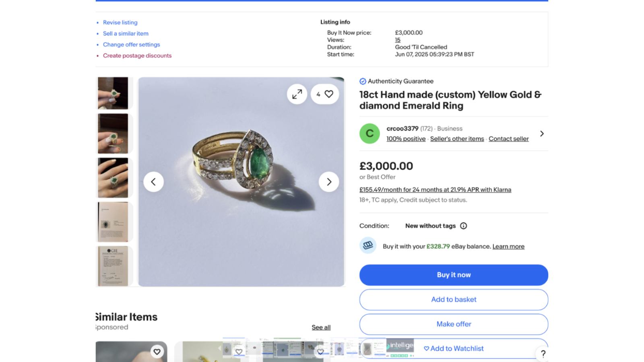Show next ring photo with right arrow
The width and height of the screenshot is (644, 362).
click(x=329, y=182)
